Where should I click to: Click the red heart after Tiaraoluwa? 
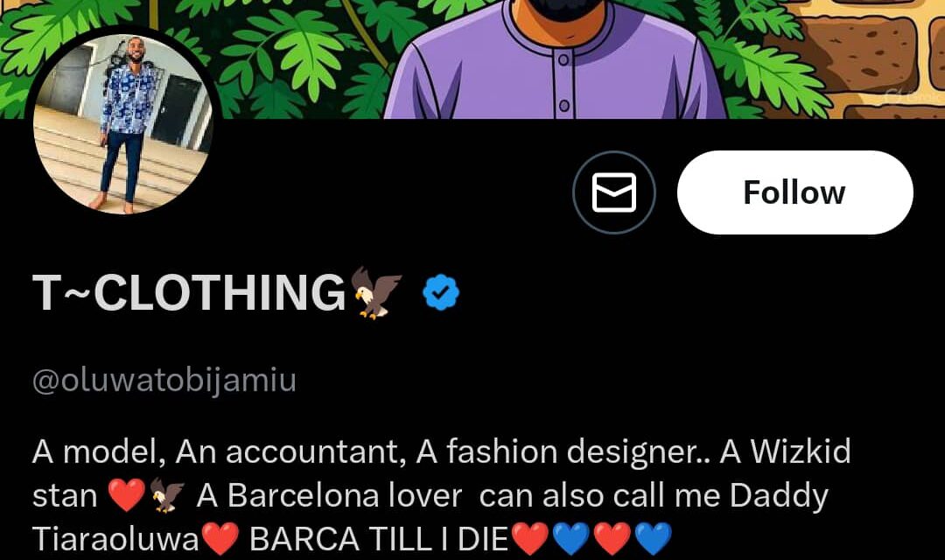pos(220,540)
